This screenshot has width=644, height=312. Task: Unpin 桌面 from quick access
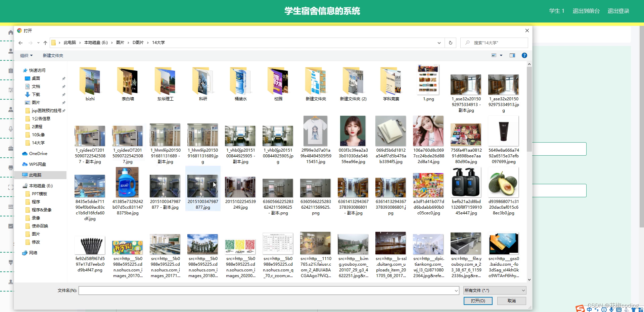[63, 78]
